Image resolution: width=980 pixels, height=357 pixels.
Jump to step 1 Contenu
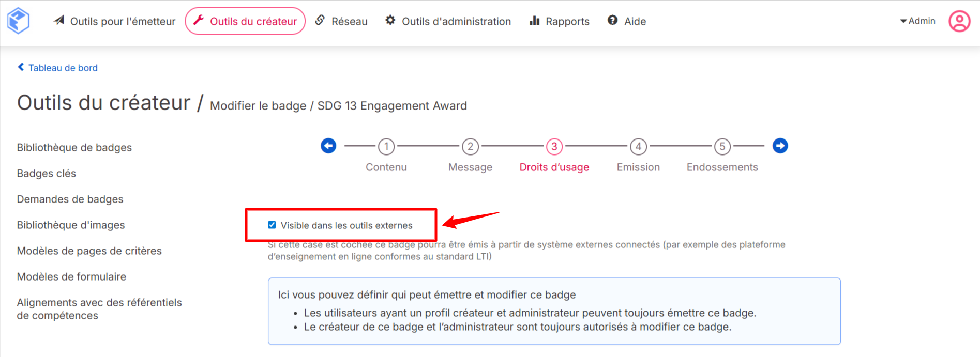pyautogui.click(x=386, y=147)
